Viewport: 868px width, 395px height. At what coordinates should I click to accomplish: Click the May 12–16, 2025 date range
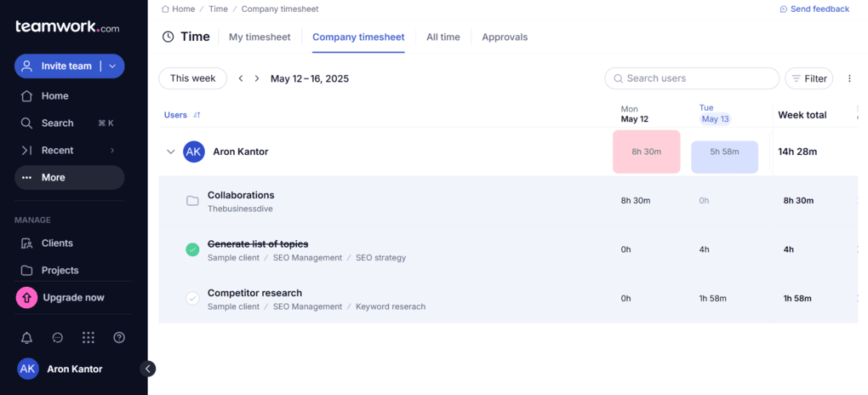pos(310,78)
